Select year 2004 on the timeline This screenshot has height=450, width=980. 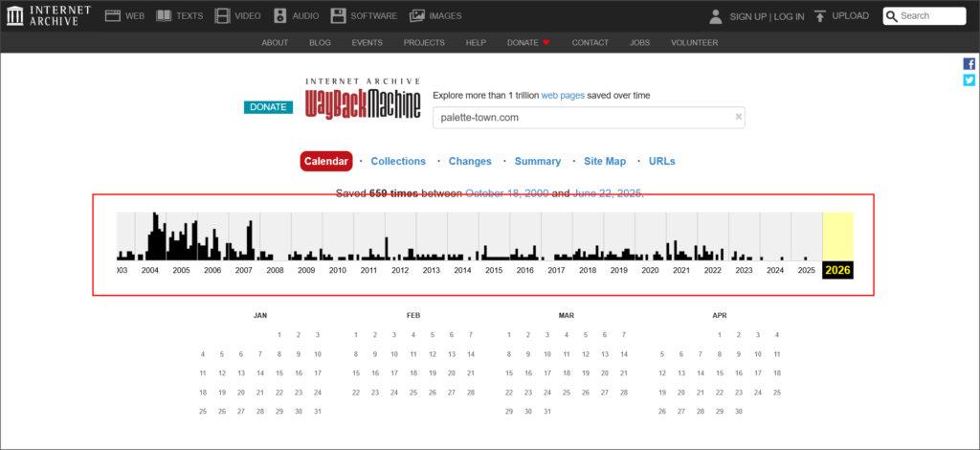tap(150, 270)
